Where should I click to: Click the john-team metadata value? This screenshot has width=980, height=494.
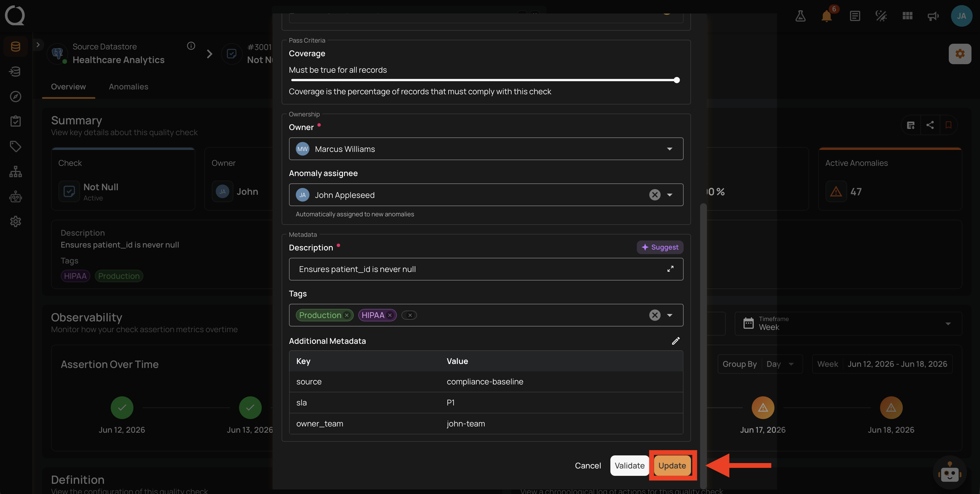coord(466,424)
